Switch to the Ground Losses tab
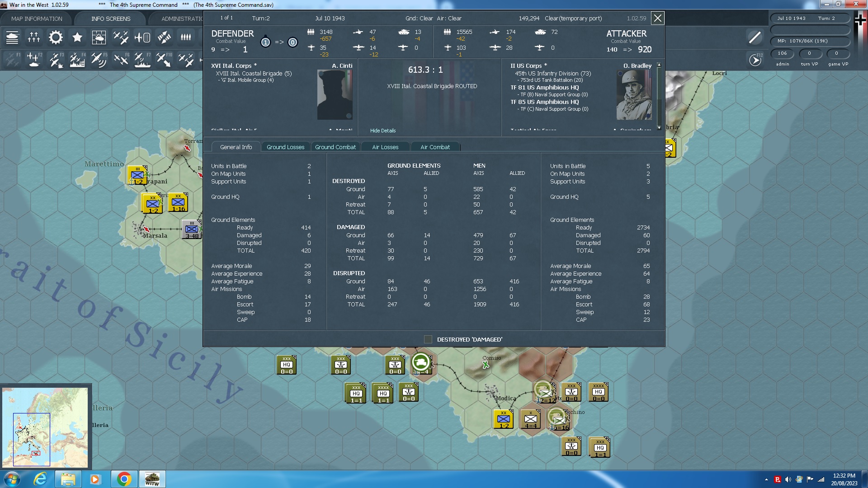868x488 pixels. [286, 147]
